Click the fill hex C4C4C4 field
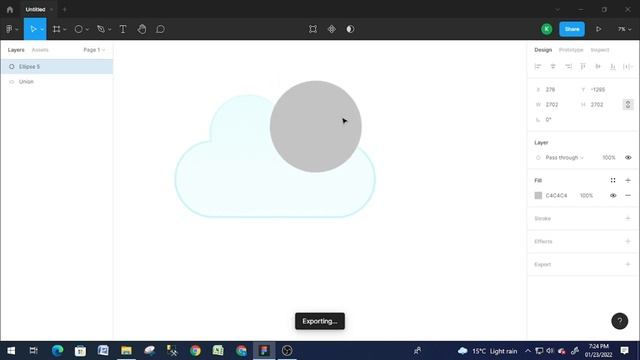This screenshot has width=640, height=360. coord(556,196)
